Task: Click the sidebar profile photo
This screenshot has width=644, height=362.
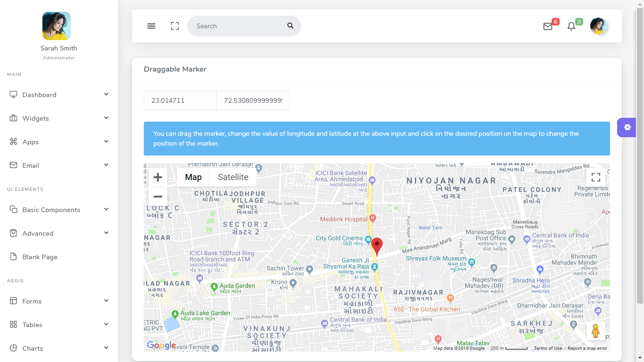Action: point(57,26)
